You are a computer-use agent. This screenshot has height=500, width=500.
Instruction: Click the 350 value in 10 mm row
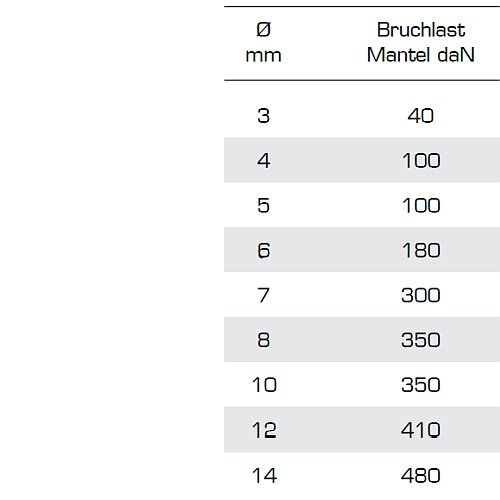[x=421, y=385]
